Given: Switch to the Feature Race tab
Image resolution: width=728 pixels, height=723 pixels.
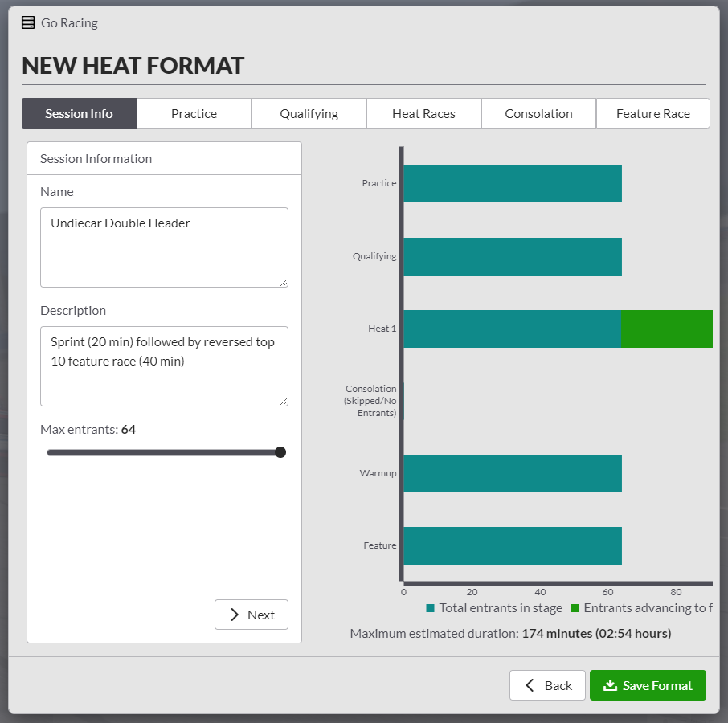Looking at the screenshot, I should 652,113.
